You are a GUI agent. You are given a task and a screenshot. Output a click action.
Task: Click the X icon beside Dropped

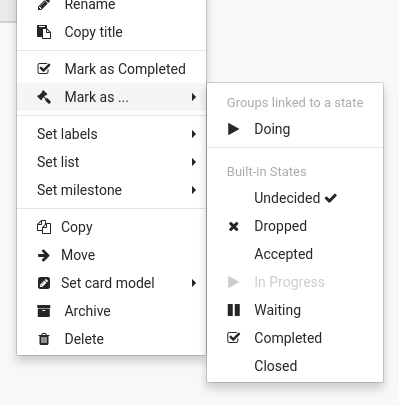point(233,226)
